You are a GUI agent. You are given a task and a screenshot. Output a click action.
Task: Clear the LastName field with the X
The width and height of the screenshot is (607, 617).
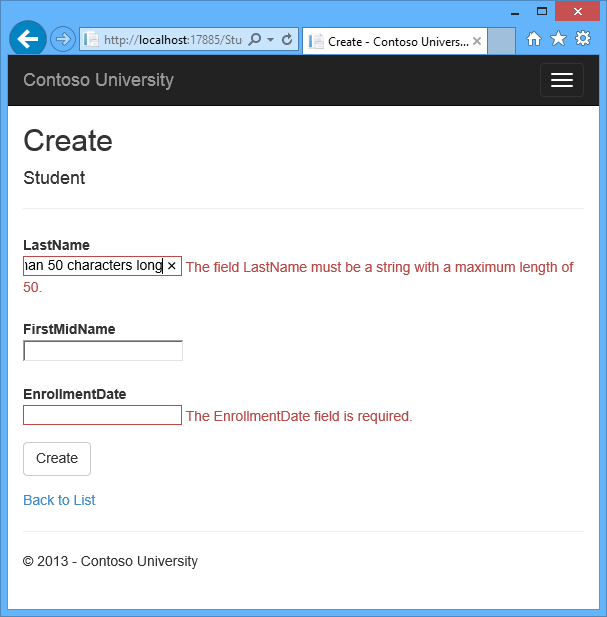pyautogui.click(x=172, y=266)
